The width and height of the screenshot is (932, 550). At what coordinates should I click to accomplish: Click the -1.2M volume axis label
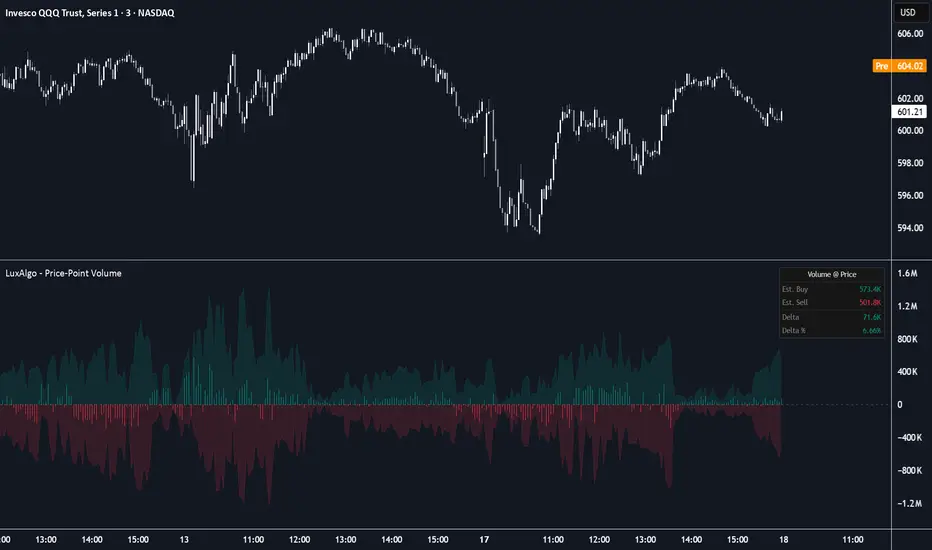909,503
